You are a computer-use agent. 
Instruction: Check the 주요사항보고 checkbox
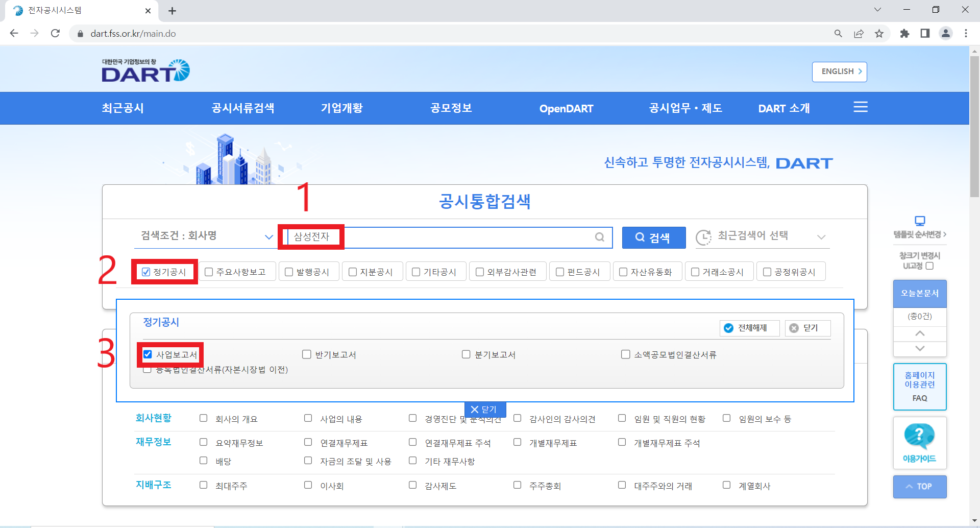click(209, 272)
